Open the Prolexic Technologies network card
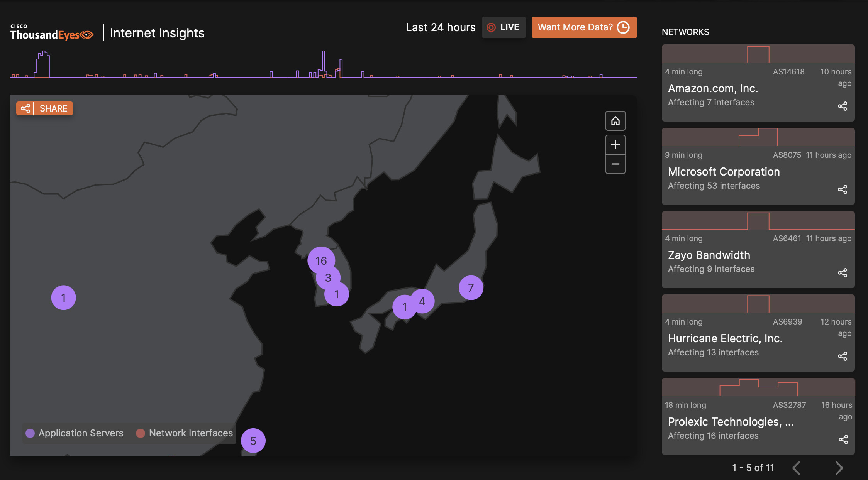This screenshot has height=480, width=868. coord(758,416)
